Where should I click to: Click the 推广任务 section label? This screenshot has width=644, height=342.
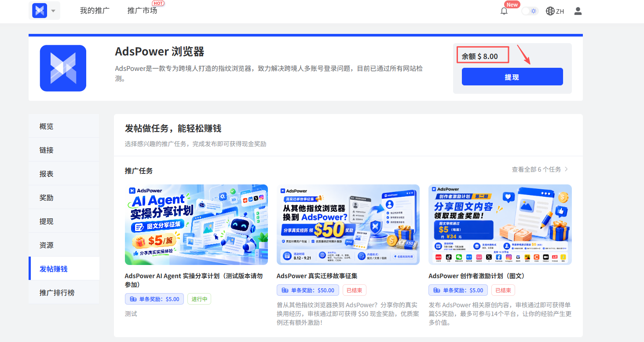139,170
